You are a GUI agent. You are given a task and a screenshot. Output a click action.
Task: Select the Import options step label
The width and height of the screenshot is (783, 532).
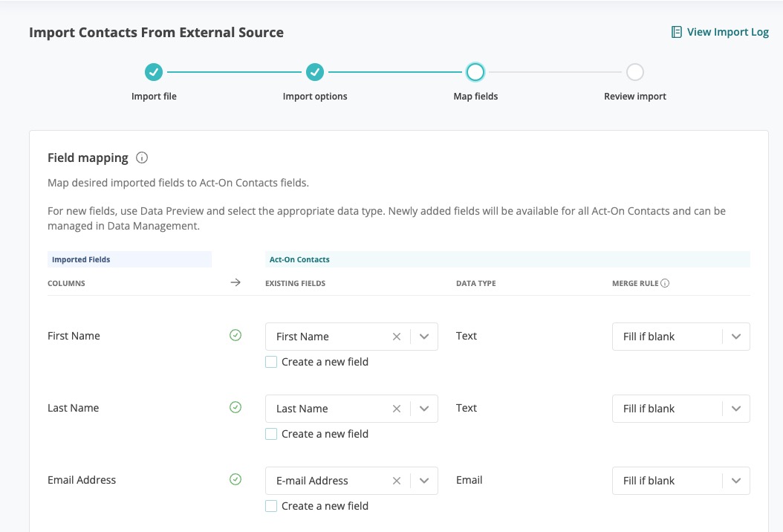click(314, 97)
